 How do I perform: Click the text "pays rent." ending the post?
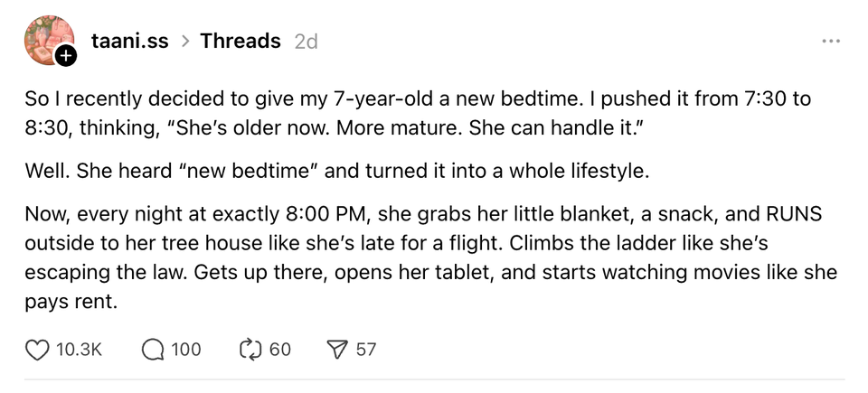point(71,301)
